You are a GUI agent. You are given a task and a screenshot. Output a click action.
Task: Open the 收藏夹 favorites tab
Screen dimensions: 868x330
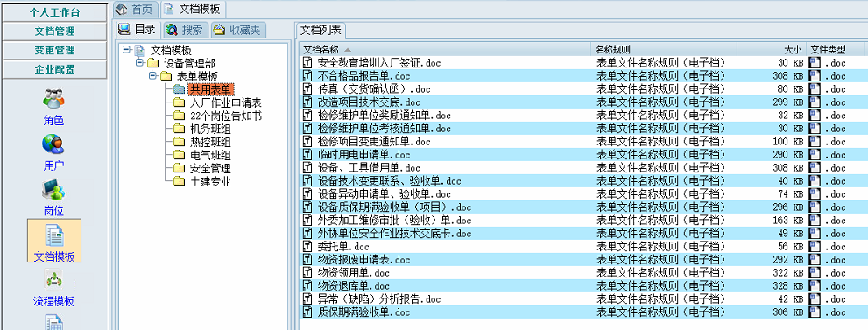[238, 29]
